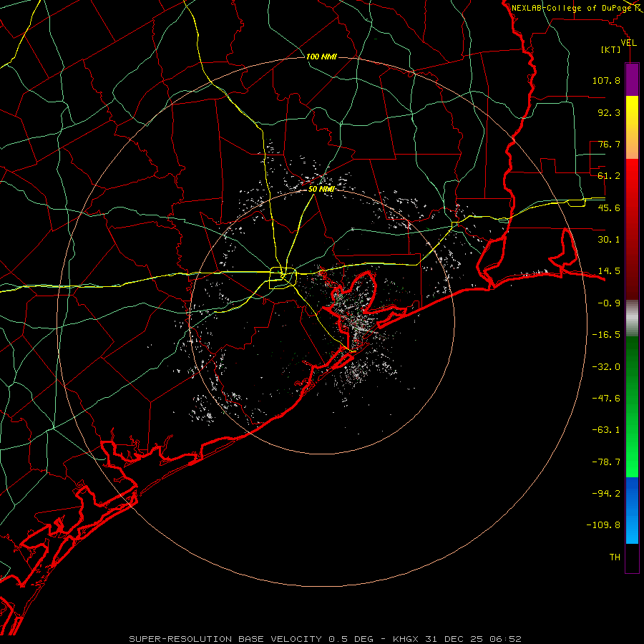Click the 50 NMI range ring label

pyautogui.click(x=321, y=189)
